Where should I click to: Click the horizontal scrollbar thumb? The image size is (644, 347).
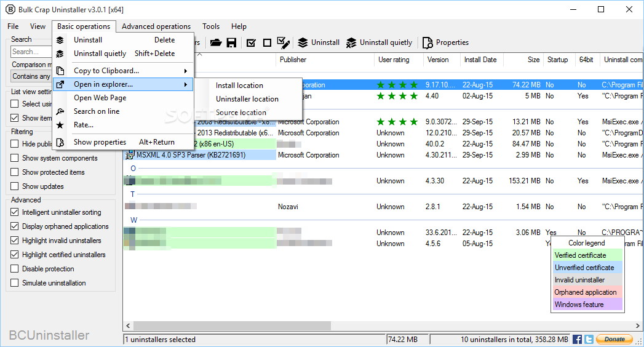(x=232, y=325)
